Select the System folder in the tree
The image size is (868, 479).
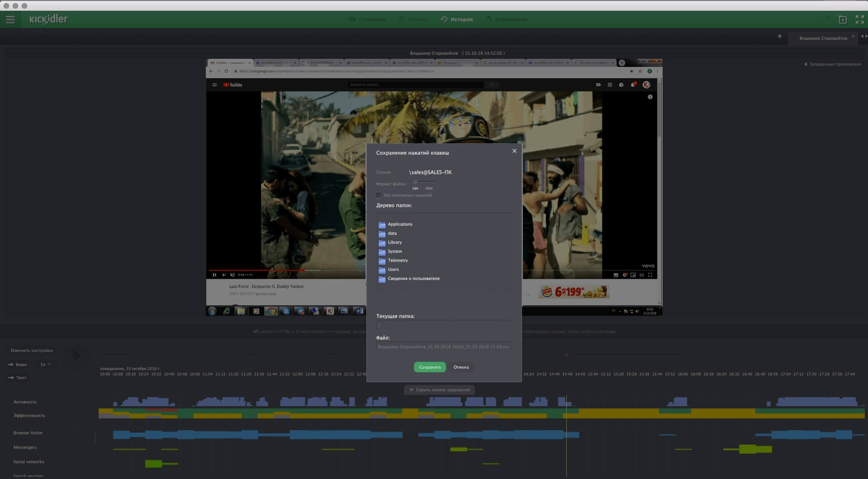[390, 251]
